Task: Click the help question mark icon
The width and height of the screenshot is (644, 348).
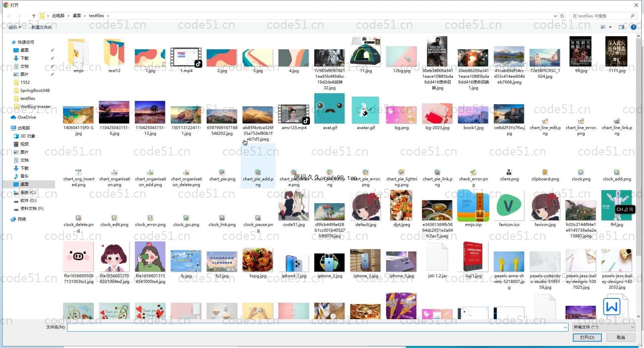Action: click(633, 27)
